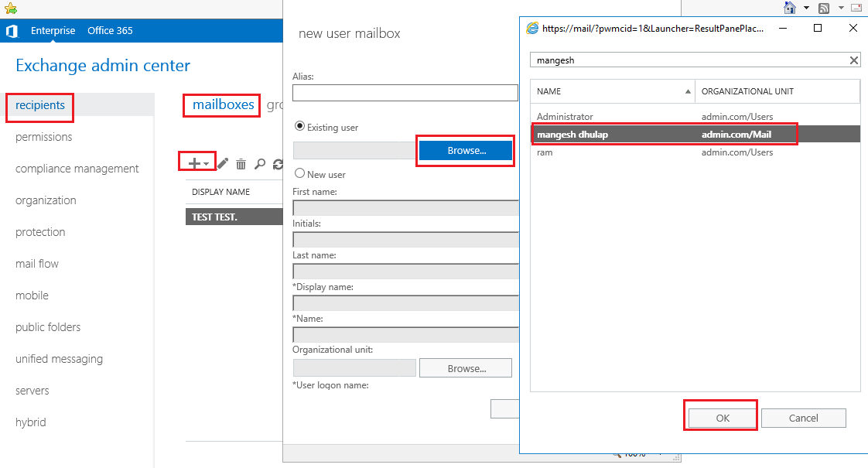Go to permissions in the left navigation
Screen dimensions: 868x468
(44, 137)
